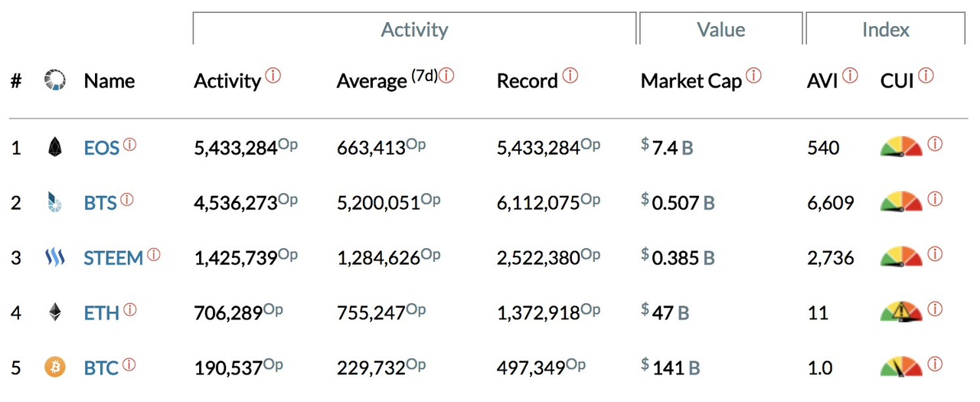
Task: Click the EOS coin logo icon
Action: tap(54, 147)
